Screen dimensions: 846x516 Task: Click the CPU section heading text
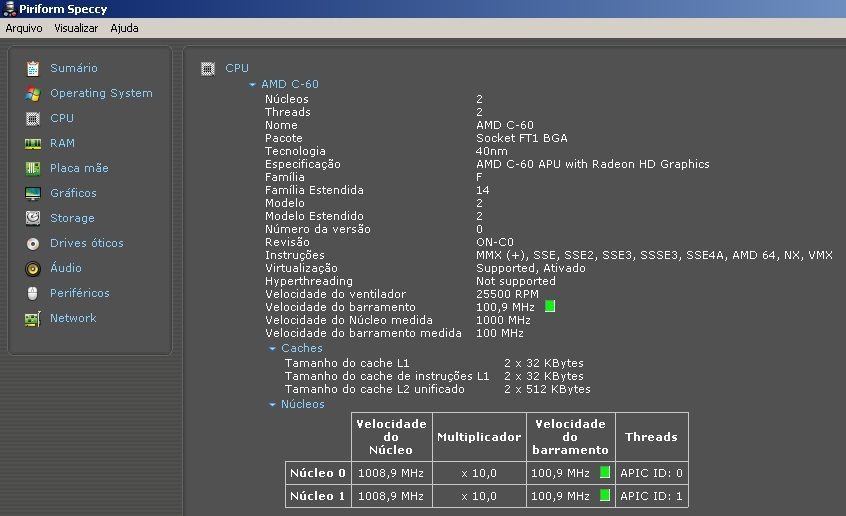[237, 68]
